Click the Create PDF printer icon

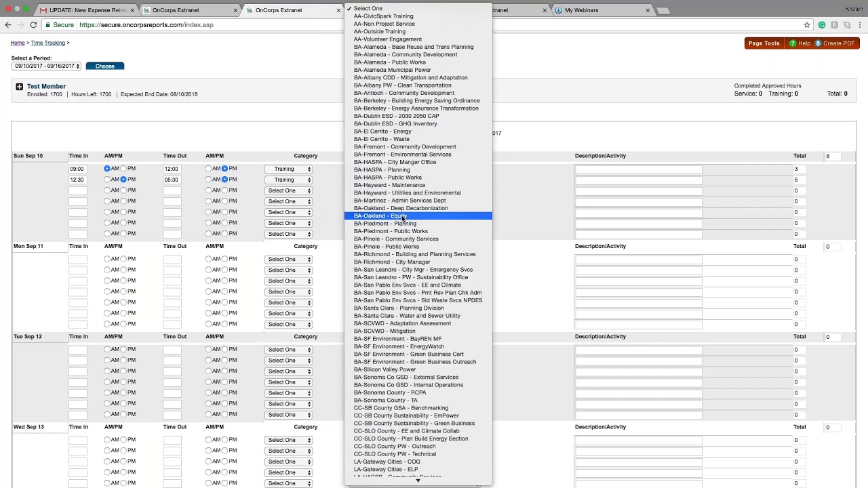[x=818, y=43]
